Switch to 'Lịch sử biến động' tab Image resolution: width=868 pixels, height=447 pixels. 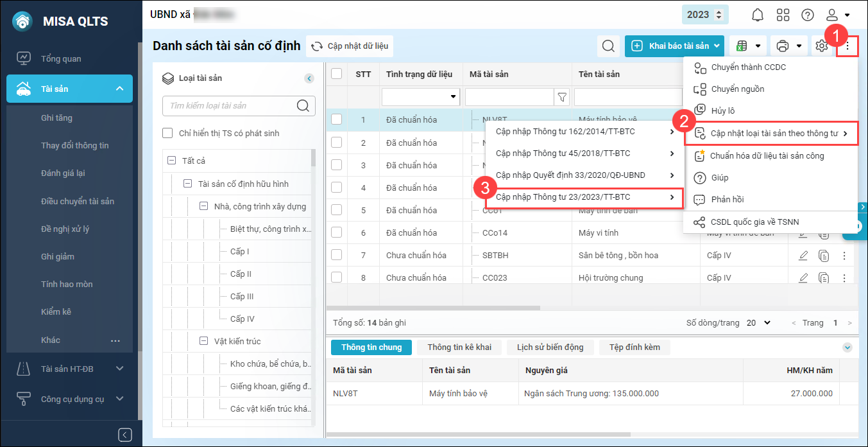coord(550,347)
